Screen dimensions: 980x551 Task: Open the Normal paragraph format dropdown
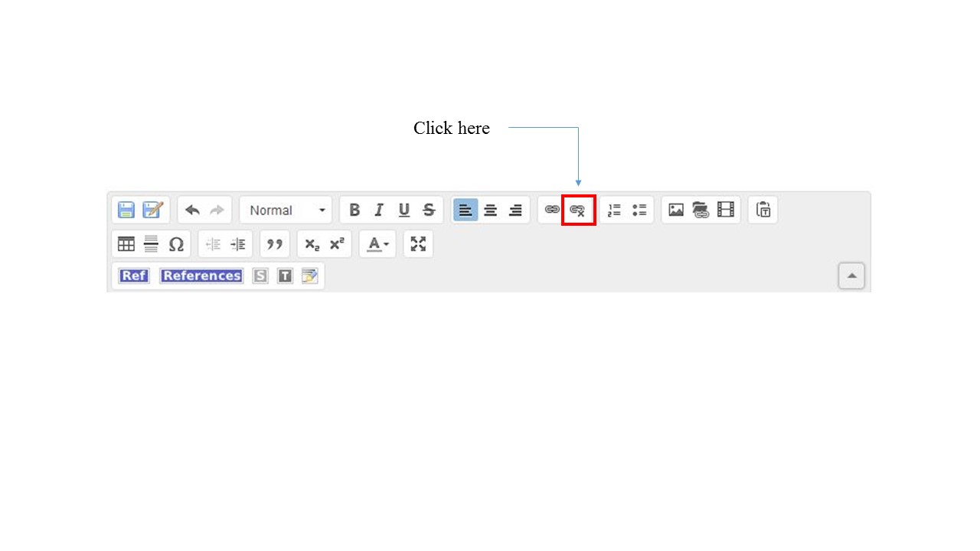286,210
